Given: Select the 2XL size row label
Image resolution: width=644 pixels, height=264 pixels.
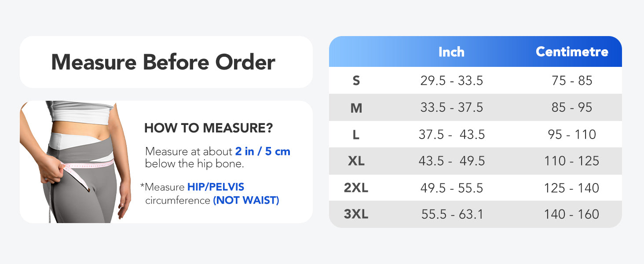Looking at the screenshot, I should [x=356, y=188].
